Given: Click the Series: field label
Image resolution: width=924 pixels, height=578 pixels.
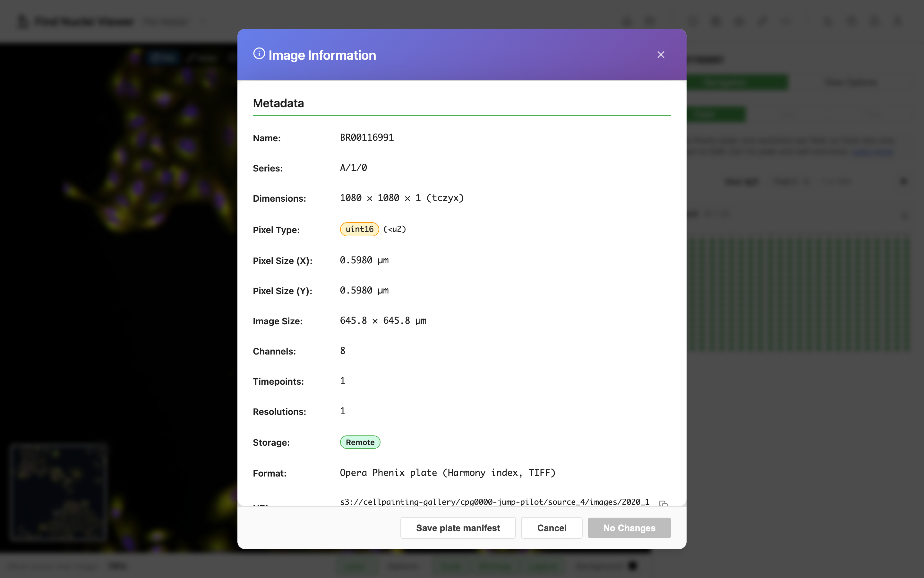Looking at the screenshot, I should pos(267,168).
